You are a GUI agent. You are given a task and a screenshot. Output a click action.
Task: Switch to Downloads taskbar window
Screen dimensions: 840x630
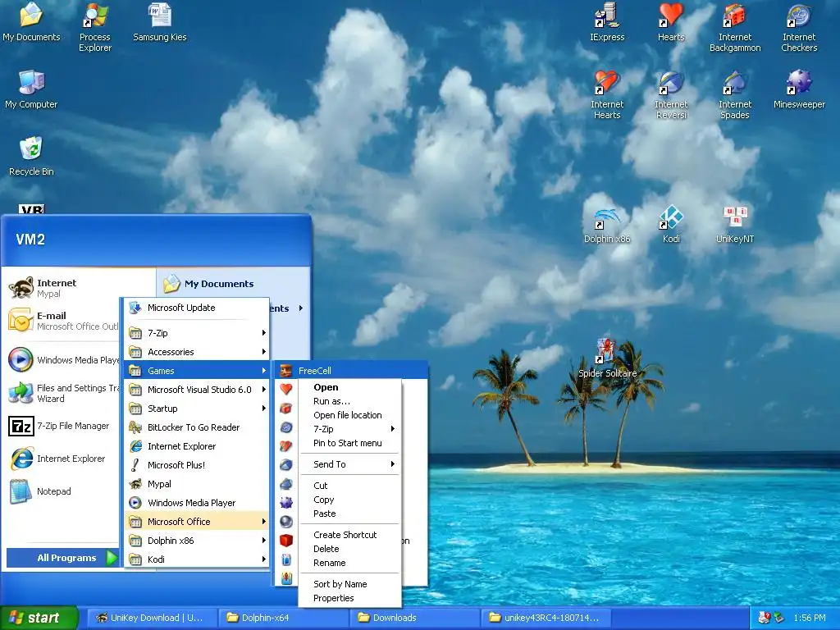[x=414, y=618]
